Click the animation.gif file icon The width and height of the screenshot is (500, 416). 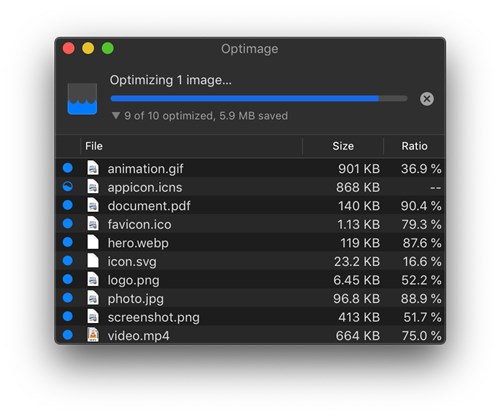93,168
